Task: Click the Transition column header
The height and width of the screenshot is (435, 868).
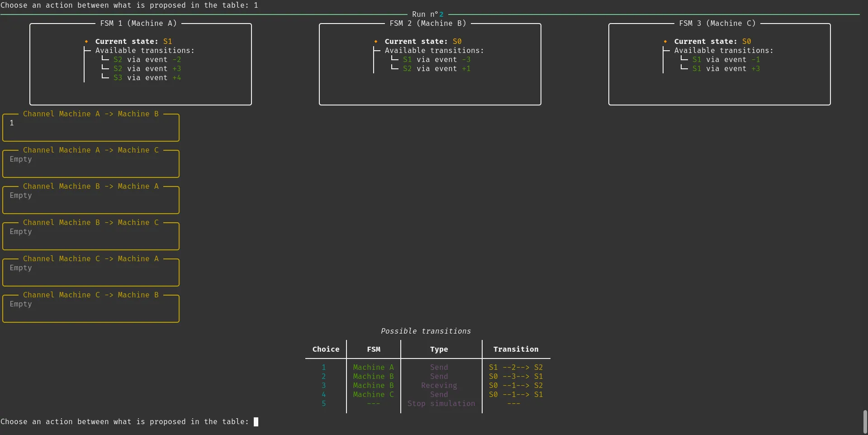Action: click(516, 349)
